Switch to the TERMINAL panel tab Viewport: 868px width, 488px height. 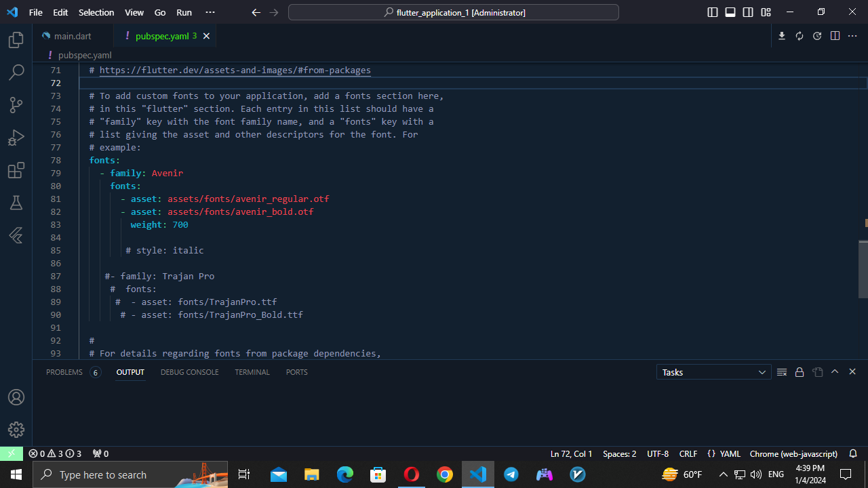(x=252, y=372)
